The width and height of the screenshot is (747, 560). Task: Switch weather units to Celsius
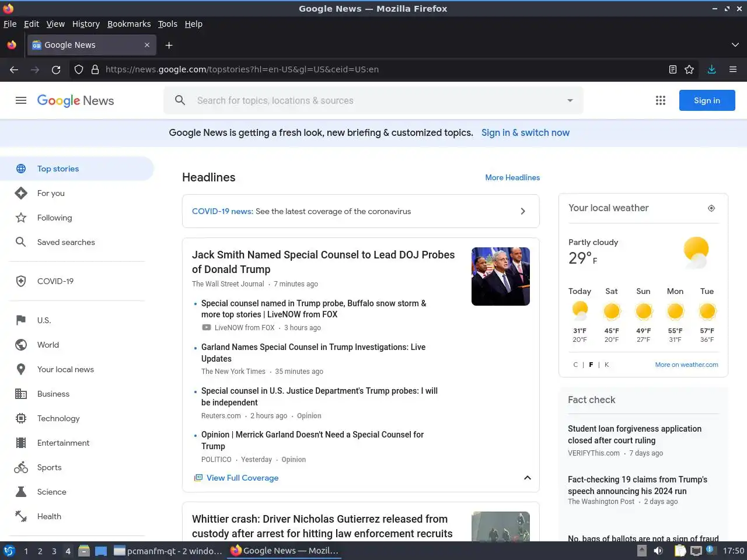[x=575, y=365]
